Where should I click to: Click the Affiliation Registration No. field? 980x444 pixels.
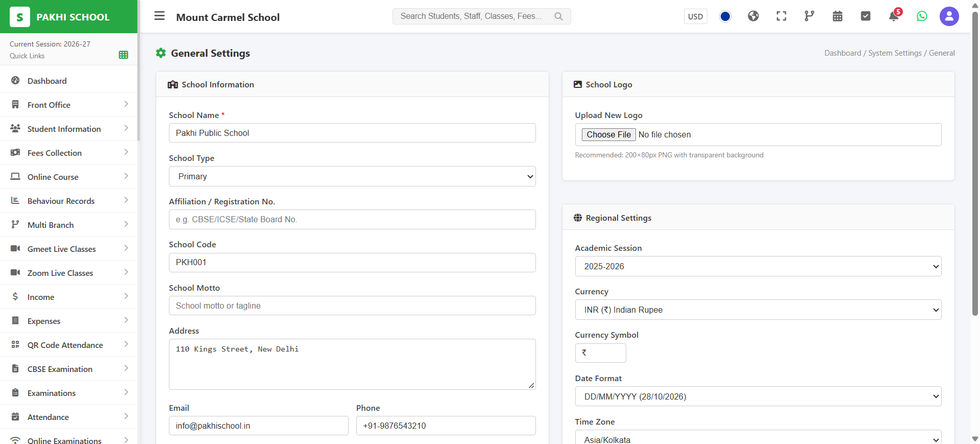[352, 219]
